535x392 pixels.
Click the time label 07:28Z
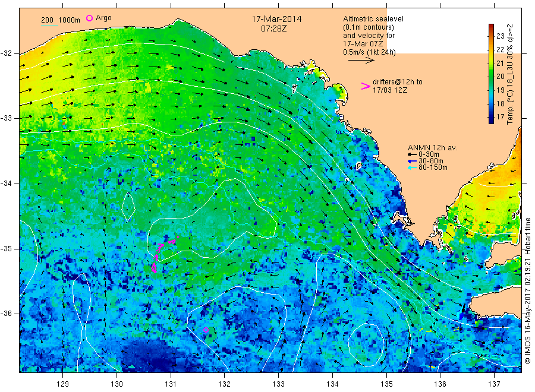coord(273,29)
